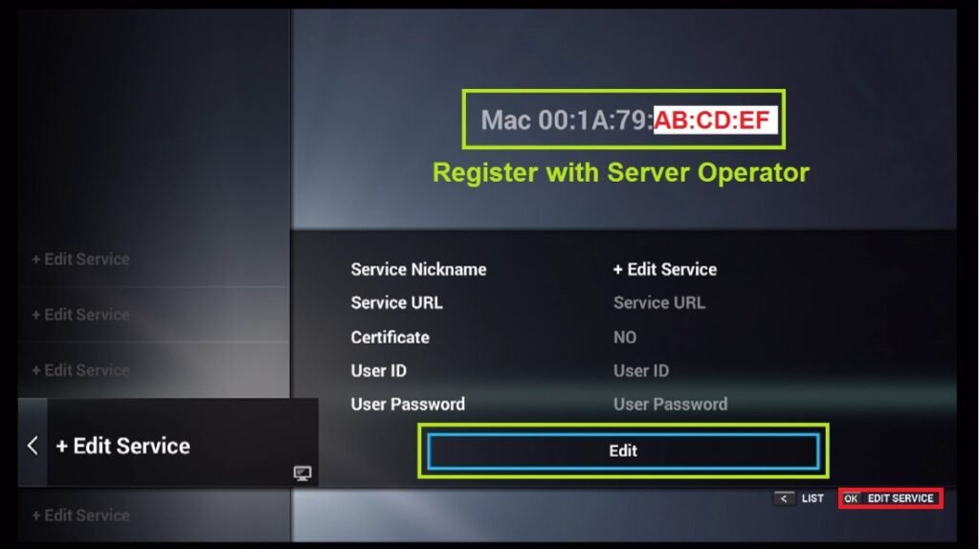
Task: Click the LIST hint label
Action: tap(813, 498)
